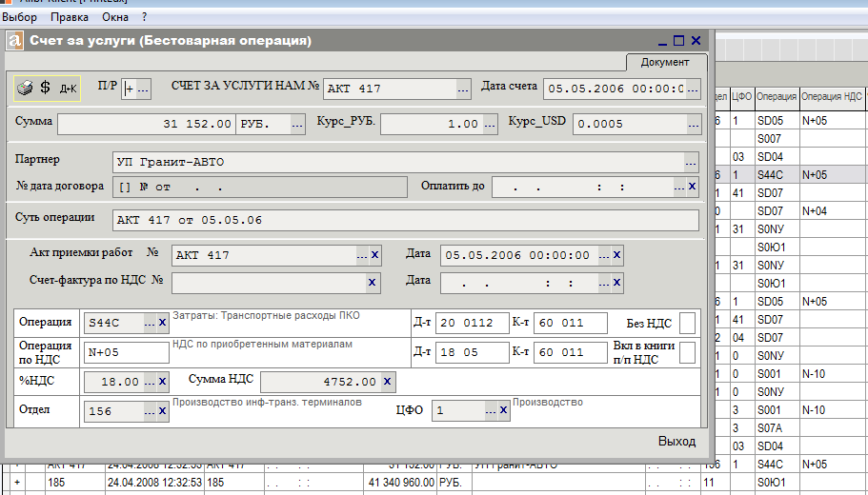Image resolution: width=868 pixels, height=495 pixels.
Task: Open the ? help menu
Action: 144,17
